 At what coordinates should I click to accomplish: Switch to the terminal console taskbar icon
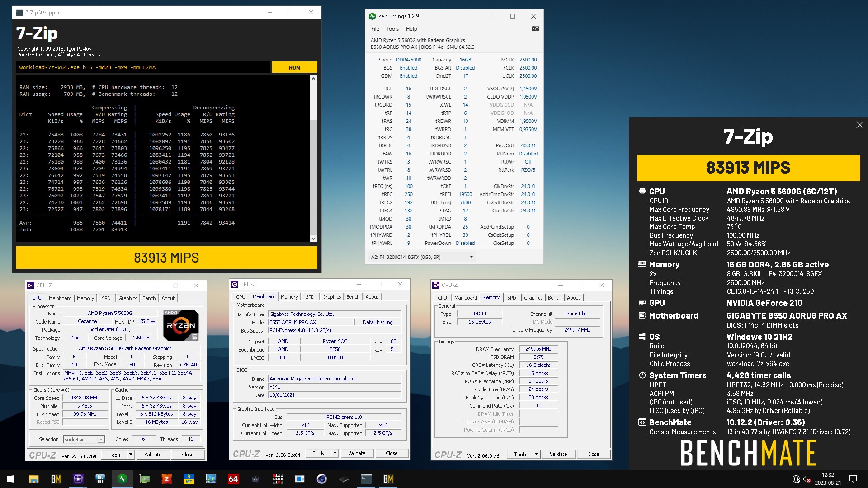(366, 479)
